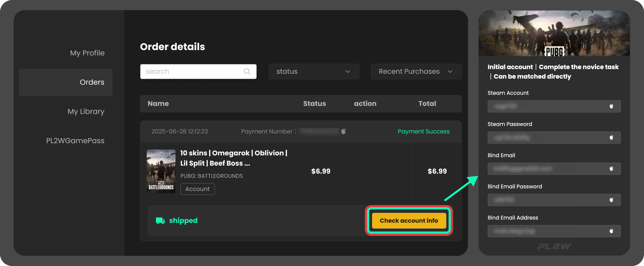Click the Account tag button
Image resolution: width=644 pixels, height=266 pixels.
tap(197, 189)
